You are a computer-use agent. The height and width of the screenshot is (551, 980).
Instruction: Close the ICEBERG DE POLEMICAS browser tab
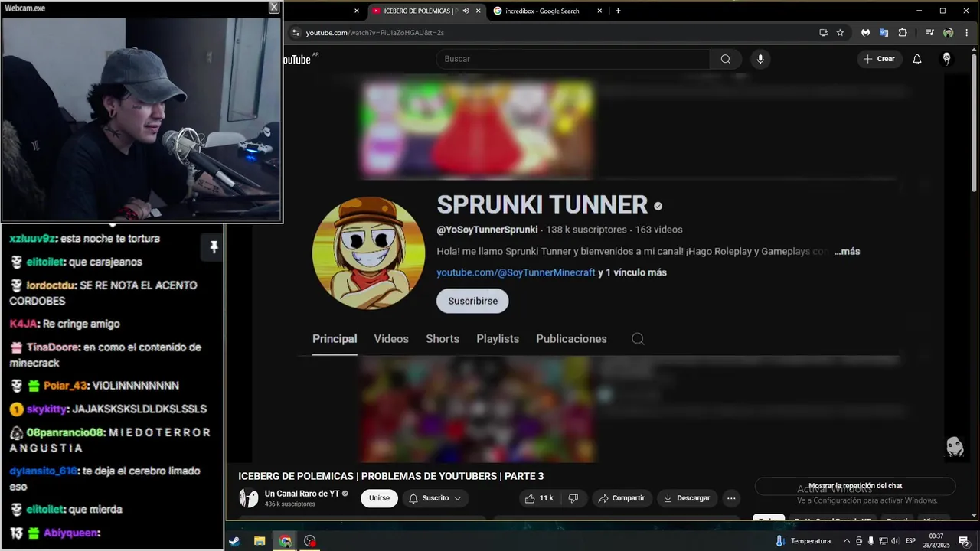[x=479, y=11]
